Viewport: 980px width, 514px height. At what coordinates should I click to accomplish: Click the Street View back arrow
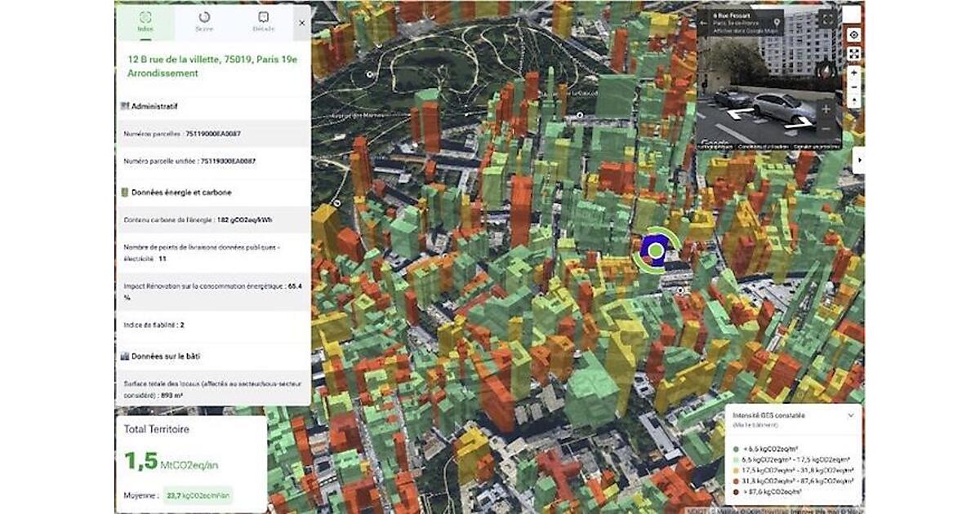click(704, 23)
